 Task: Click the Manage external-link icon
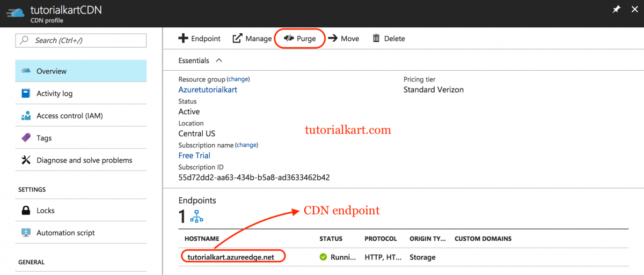[237, 39]
